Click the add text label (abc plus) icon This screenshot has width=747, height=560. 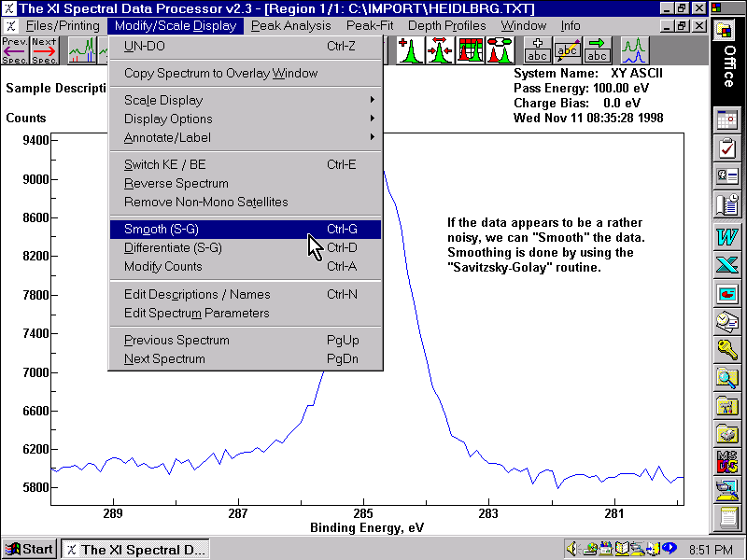pos(537,49)
